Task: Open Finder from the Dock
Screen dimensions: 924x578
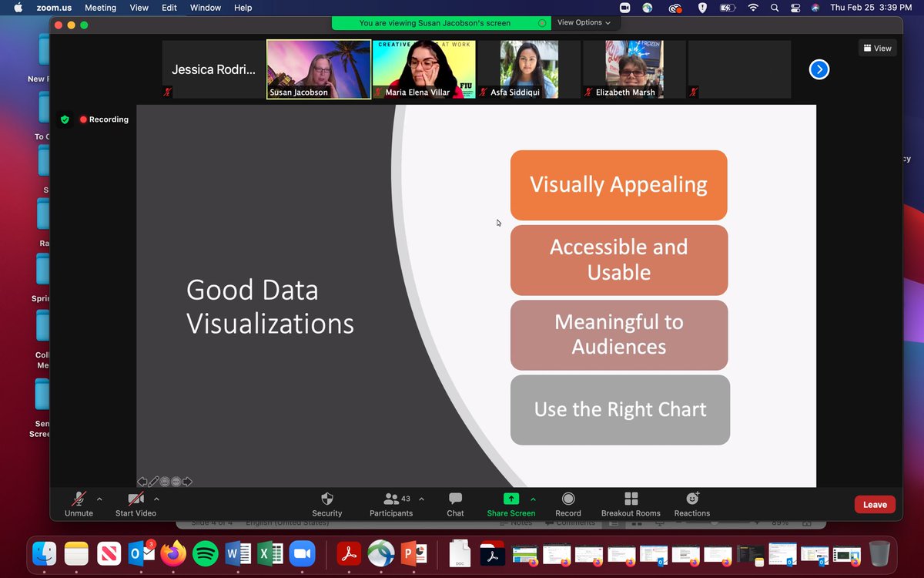Action: click(x=44, y=553)
